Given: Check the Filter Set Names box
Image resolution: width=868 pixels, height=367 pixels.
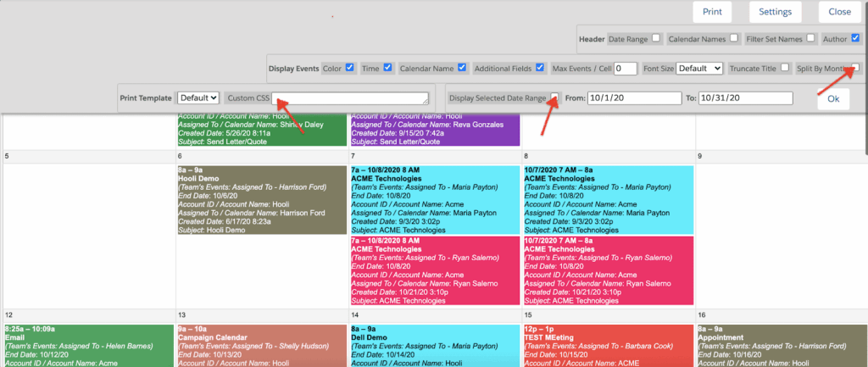Looking at the screenshot, I should coord(811,39).
